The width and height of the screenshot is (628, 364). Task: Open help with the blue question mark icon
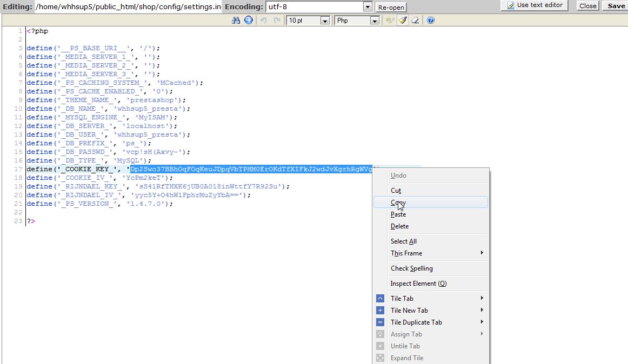point(431,21)
